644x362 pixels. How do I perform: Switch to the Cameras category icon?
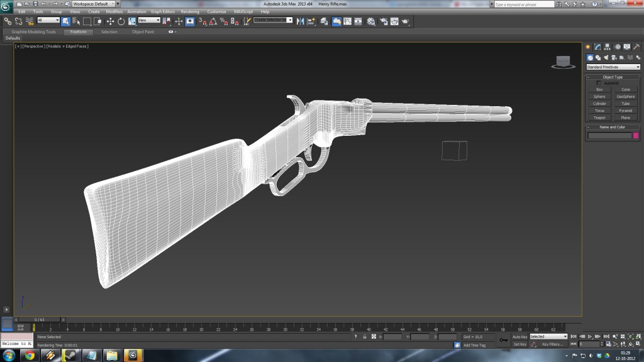point(614,57)
